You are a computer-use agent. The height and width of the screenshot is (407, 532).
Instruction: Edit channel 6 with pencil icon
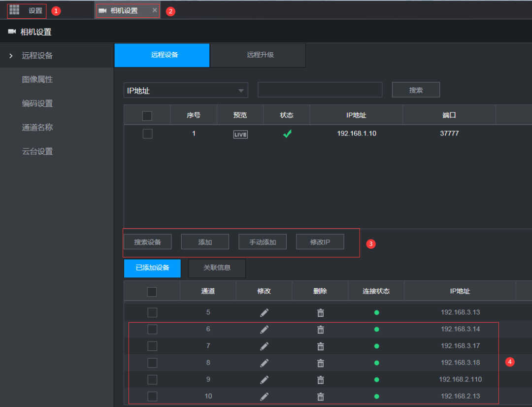point(265,329)
